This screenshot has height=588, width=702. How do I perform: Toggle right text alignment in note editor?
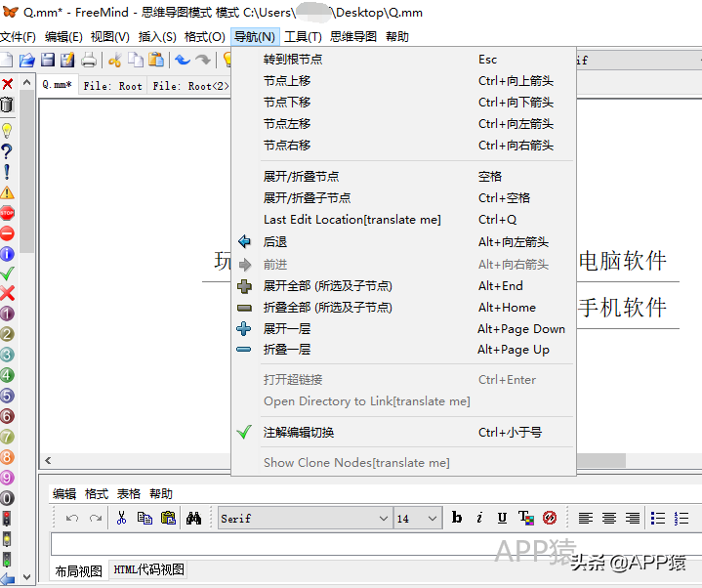tap(632, 518)
